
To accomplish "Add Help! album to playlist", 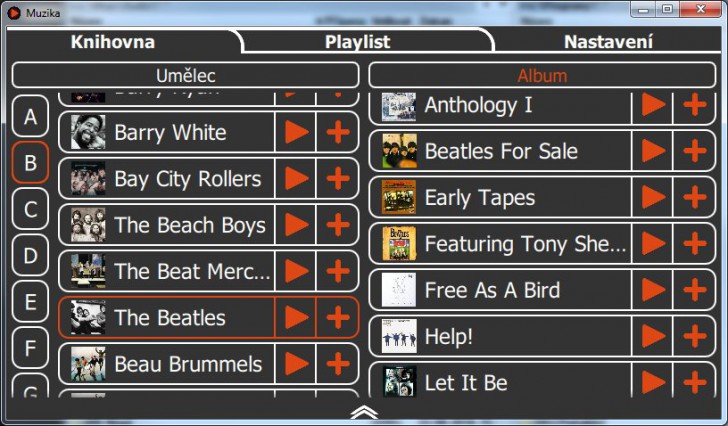I will [x=695, y=336].
